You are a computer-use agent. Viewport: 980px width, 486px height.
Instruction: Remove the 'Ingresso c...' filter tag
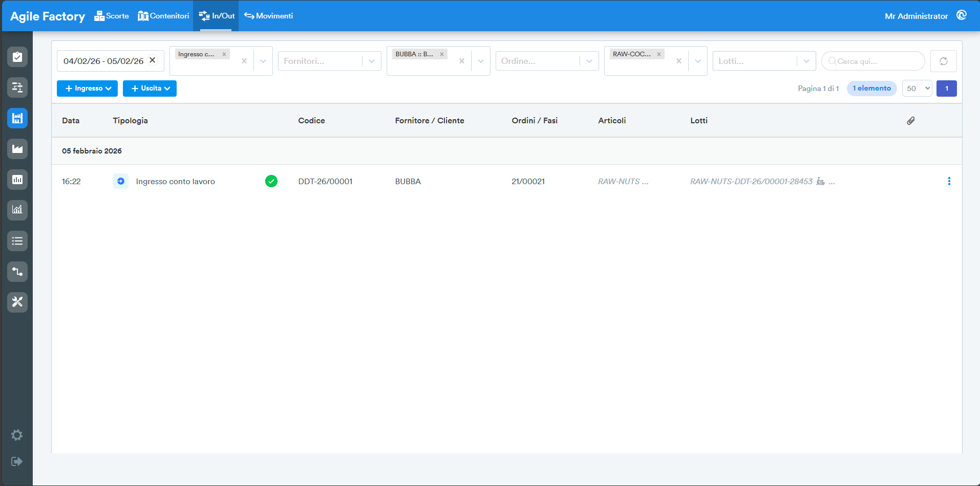click(224, 54)
